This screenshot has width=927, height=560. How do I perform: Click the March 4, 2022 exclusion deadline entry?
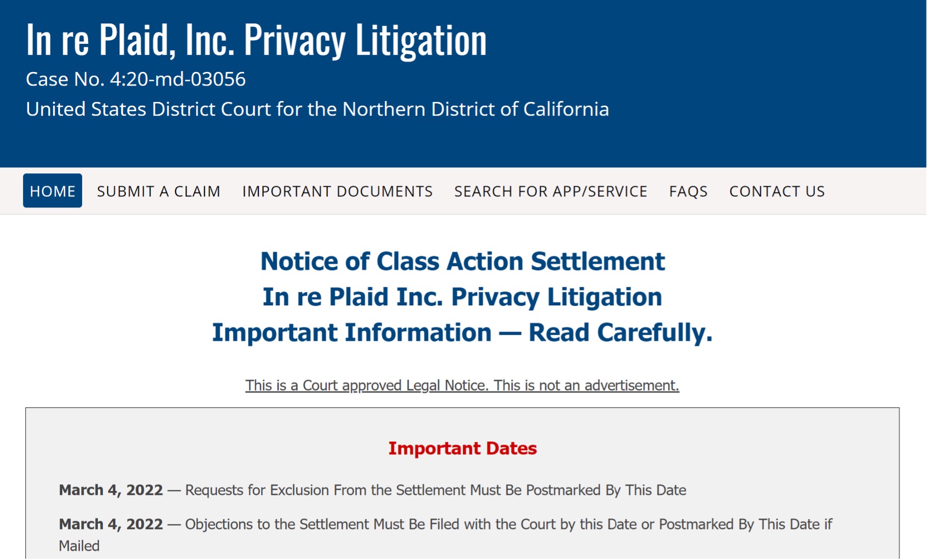[373, 490]
